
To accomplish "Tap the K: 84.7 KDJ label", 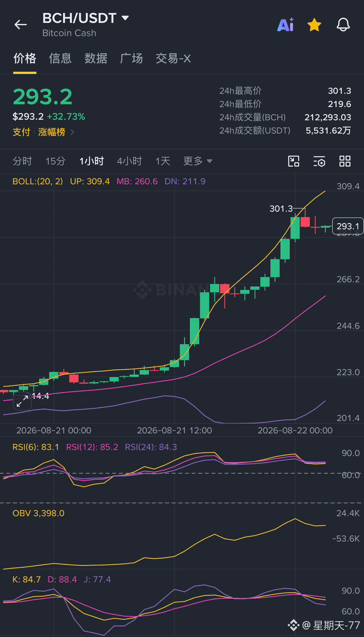I will coord(26,579).
